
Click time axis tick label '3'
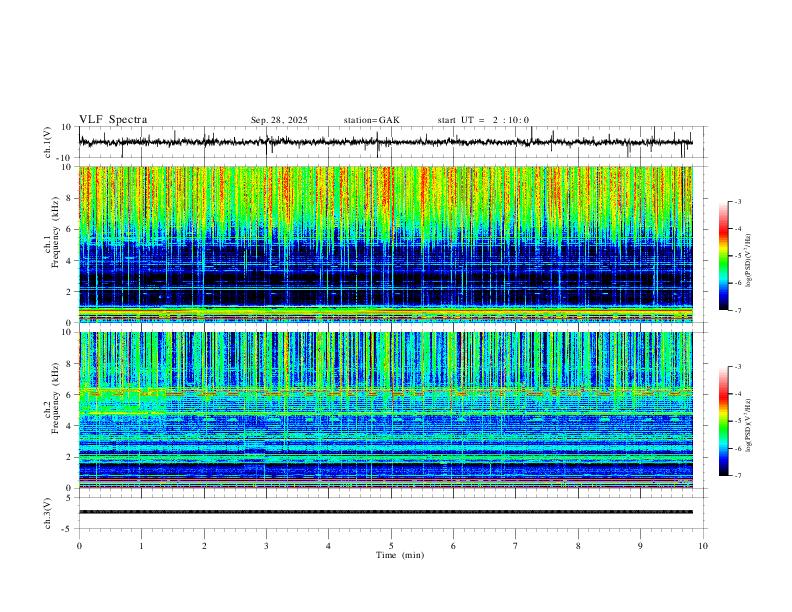coord(266,546)
